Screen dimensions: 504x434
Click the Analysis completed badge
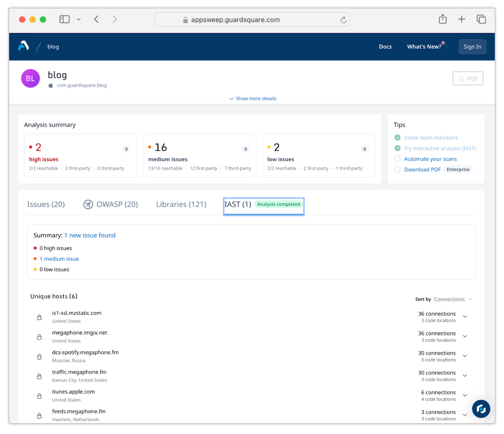point(278,204)
